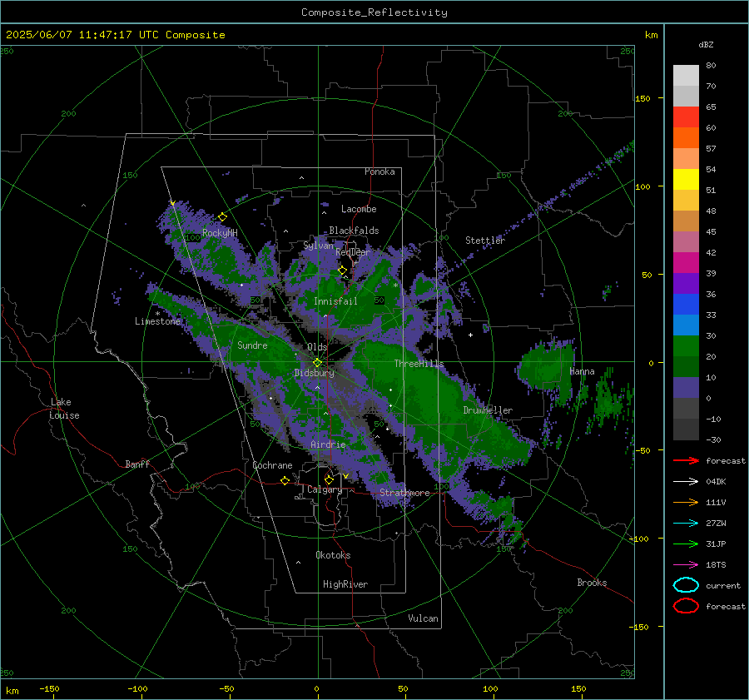Click the orange 57-60 dBZ swatch
The image size is (749, 700).
point(686,138)
